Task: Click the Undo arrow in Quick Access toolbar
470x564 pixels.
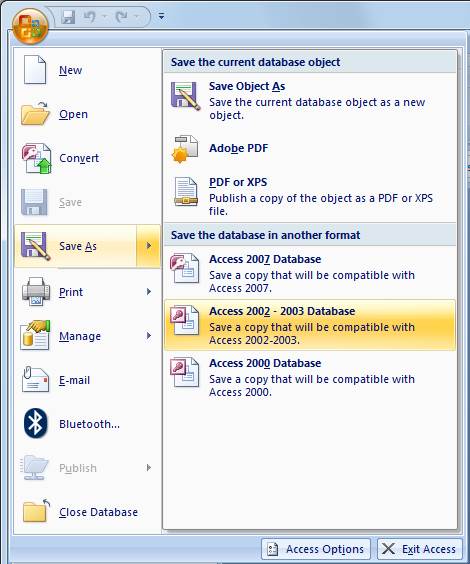Action: [90, 17]
